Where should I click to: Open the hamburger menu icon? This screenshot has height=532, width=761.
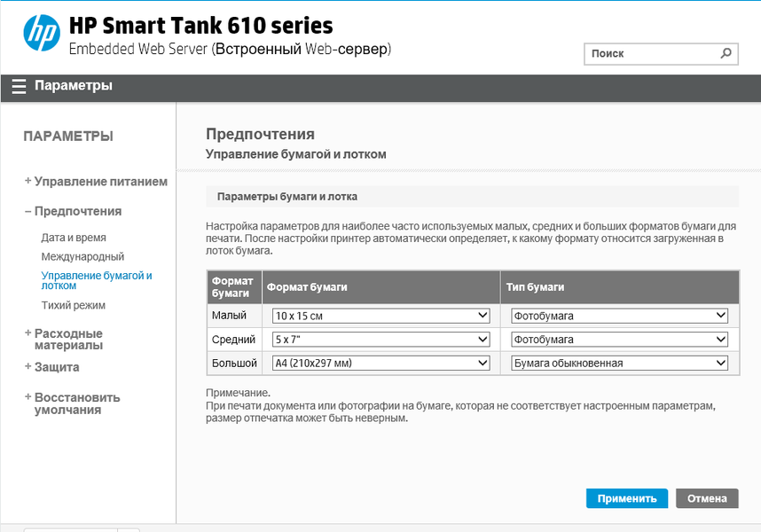[x=19, y=87]
